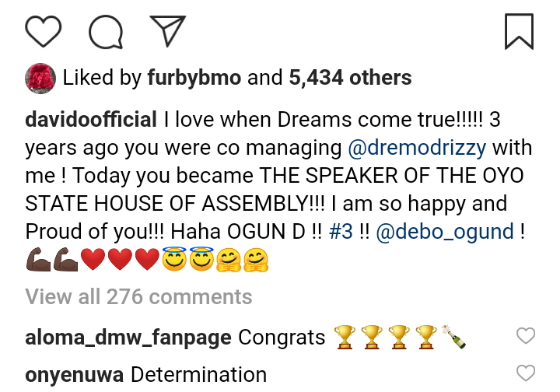Open the liker's red profile thumbnail
This screenshot has height=392, width=560.
40,79
